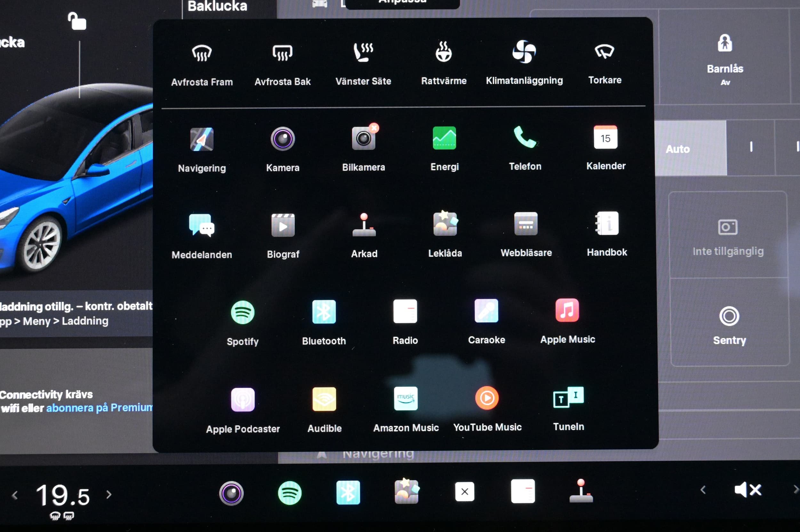Open the Amazon Music app

click(406, 409)
